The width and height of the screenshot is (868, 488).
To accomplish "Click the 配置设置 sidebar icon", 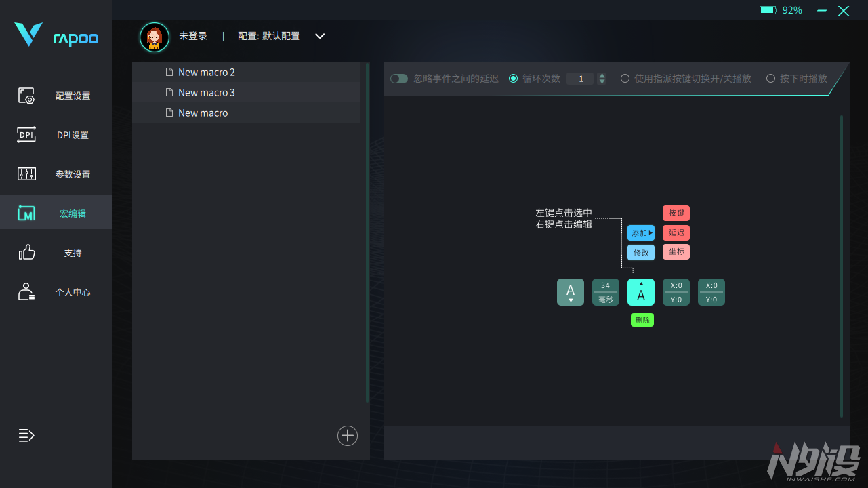I will 26,96.
